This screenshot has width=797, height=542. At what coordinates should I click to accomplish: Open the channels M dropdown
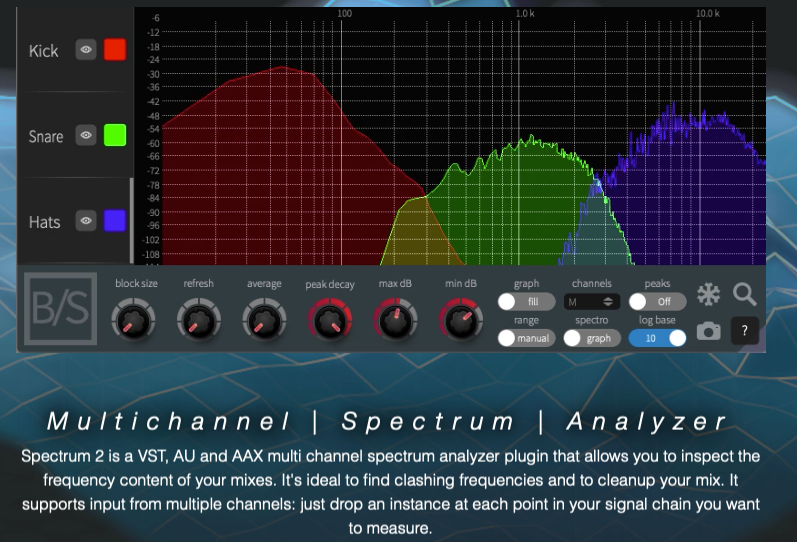592,302
